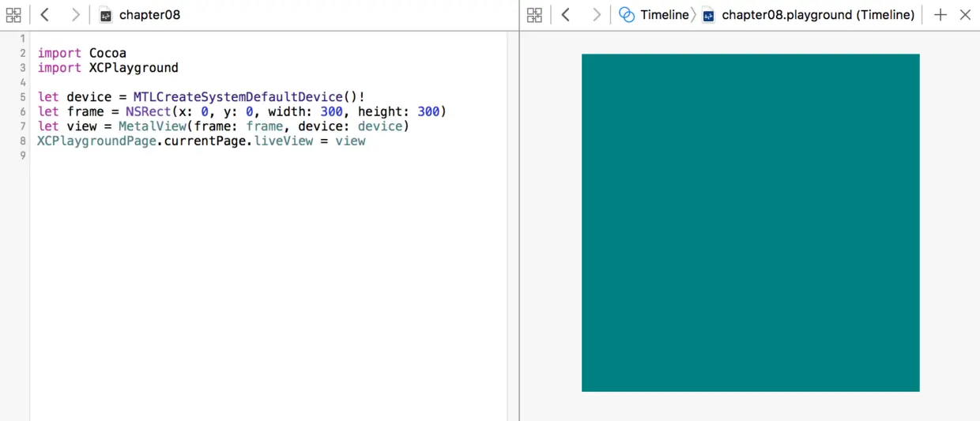Click line number 9 in gutter

click(23, 156)
